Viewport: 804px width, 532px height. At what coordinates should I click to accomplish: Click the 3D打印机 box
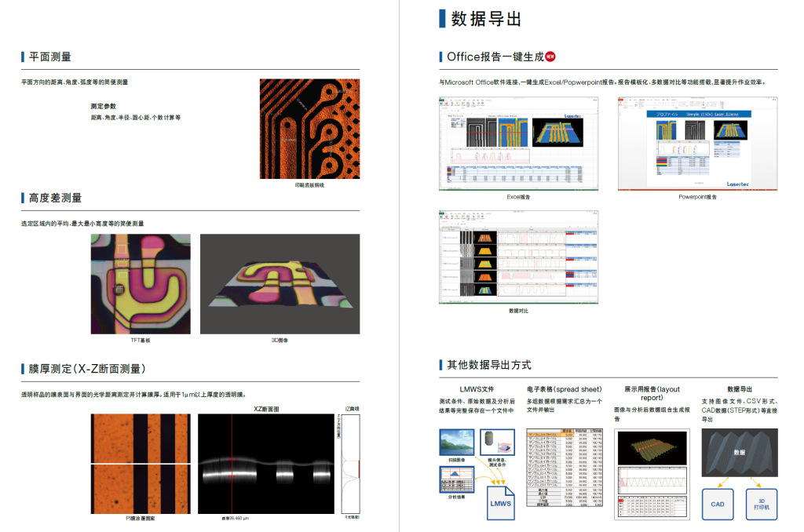761,504
